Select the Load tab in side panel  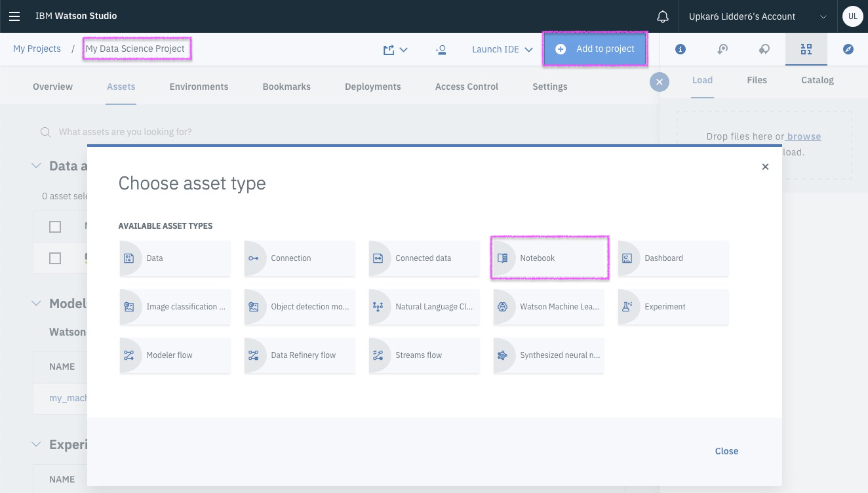pos(703,80)
